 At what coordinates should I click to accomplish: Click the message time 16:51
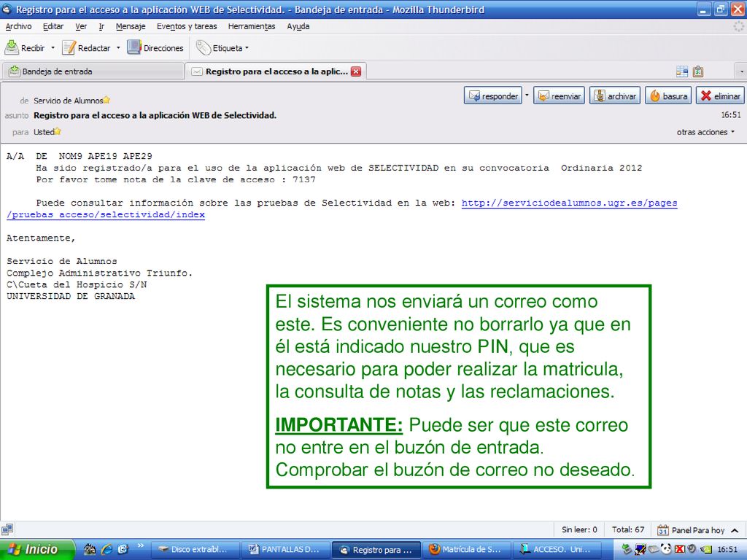pos(731,114)
